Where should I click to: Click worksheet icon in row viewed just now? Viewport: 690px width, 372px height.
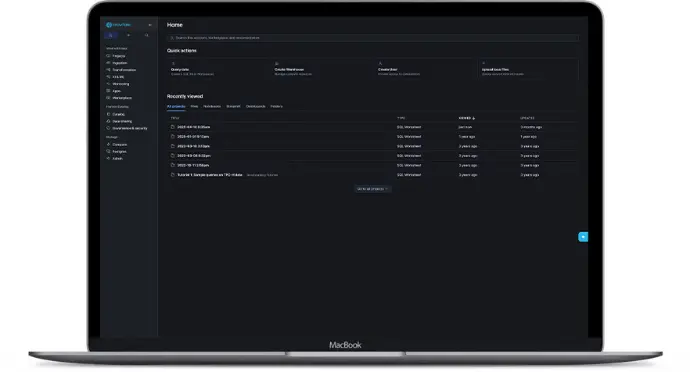[172, 127]
